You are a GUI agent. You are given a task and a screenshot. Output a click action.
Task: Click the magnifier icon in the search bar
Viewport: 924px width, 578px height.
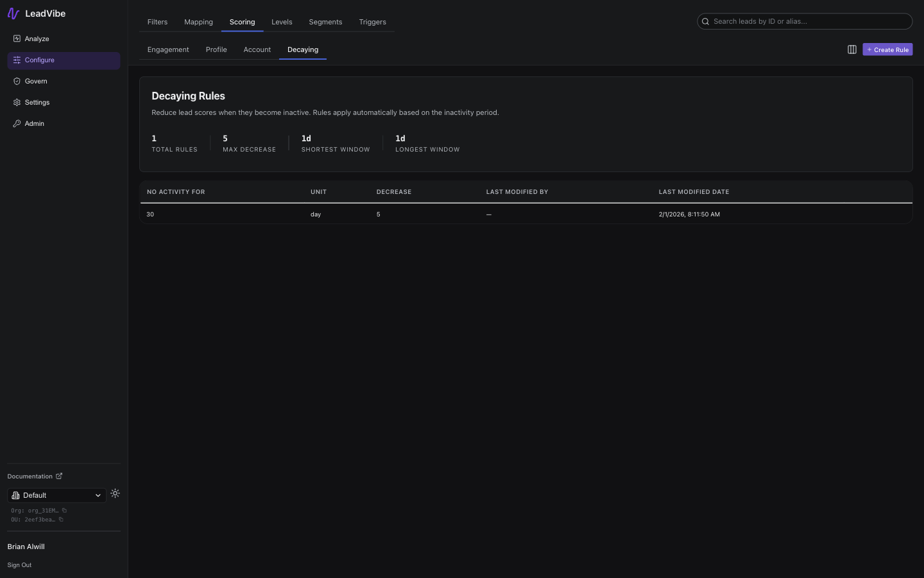(705, 21)
